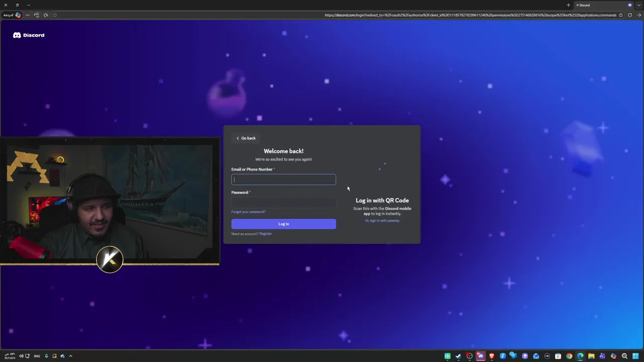
Task: Open the Favorites list in Edge toolbar
Action: click(x=46, y=15)
